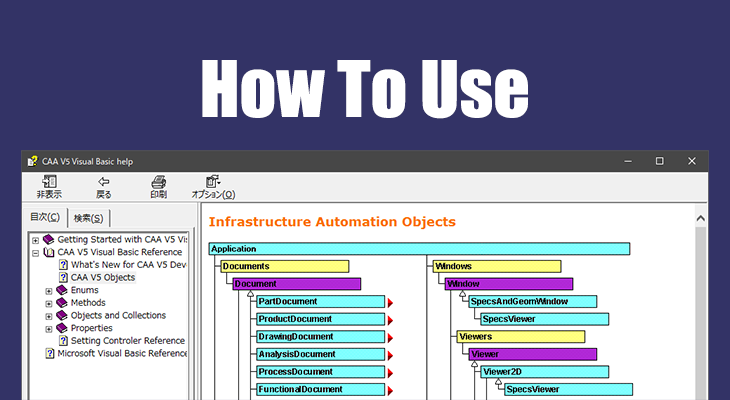
Task: Select CAA V5 Objects in the tree
Action: [x=102, y=278]
